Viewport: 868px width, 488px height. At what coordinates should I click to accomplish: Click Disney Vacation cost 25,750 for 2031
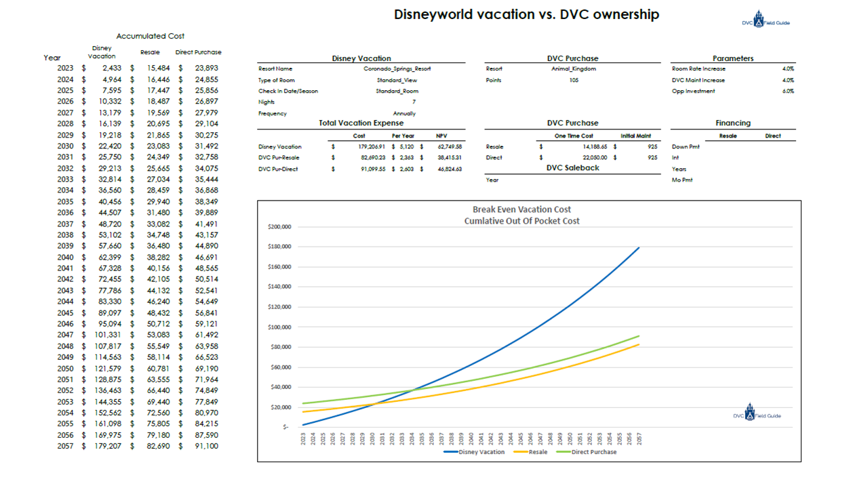[110, 157]
